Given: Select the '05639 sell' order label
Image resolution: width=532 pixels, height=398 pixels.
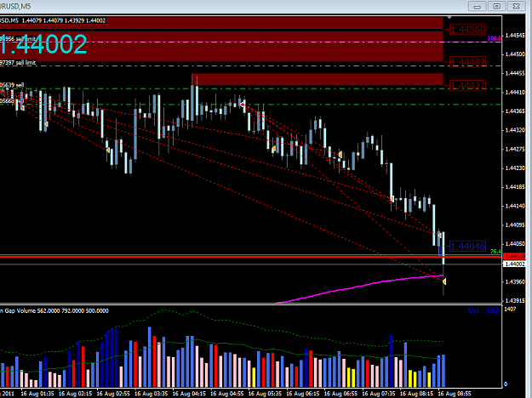Looking at the screenshot, I should (x=12, y=85).
